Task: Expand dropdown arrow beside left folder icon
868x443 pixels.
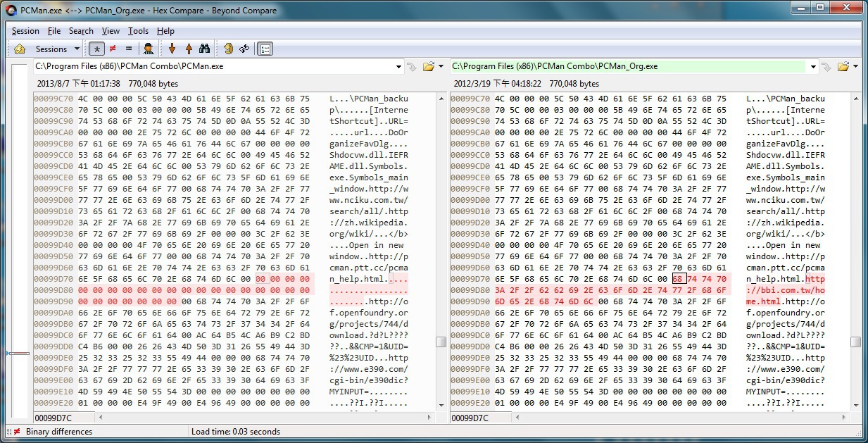Action: point(441,66)
